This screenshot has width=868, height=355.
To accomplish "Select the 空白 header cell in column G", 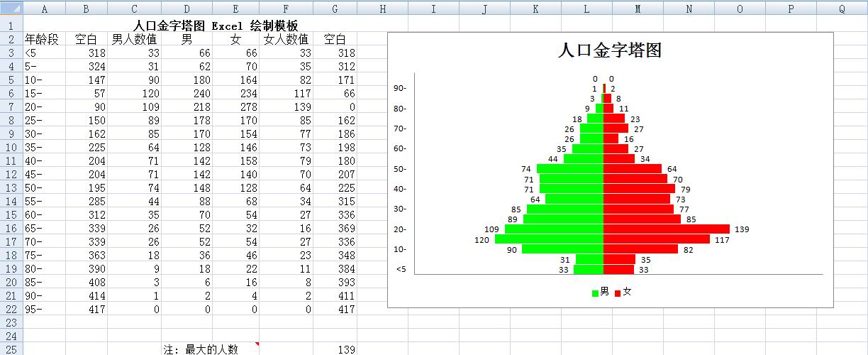I will pyautogui.click(x=335, y=39).
